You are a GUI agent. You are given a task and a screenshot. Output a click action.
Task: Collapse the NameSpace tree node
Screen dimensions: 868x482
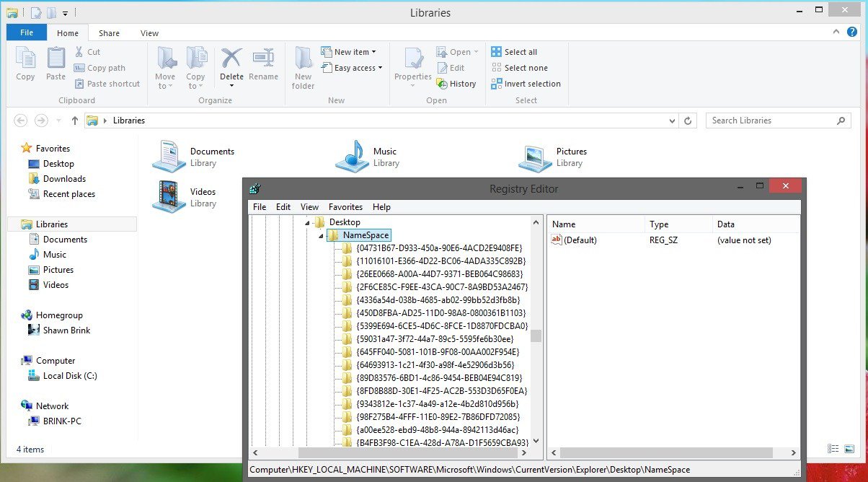coord(321,236)
